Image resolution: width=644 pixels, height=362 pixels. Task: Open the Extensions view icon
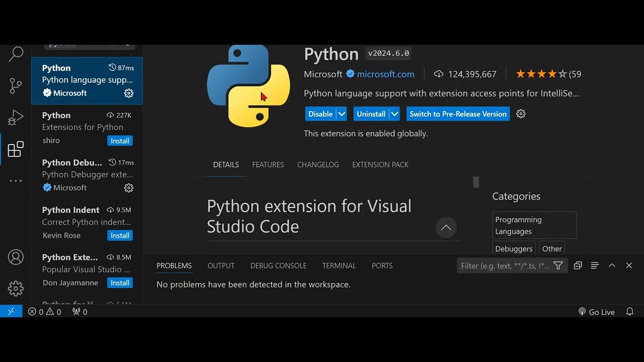click(x=16, y=149)
